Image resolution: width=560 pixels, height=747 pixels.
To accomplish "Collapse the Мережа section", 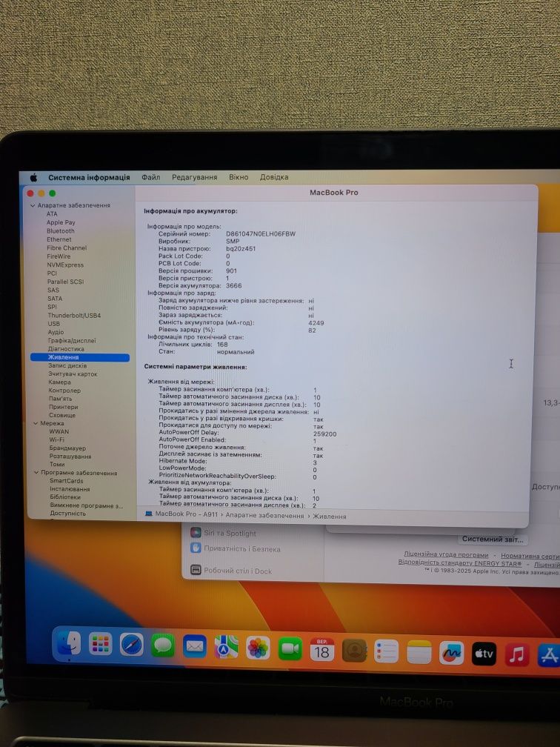I will click(36, 423).
